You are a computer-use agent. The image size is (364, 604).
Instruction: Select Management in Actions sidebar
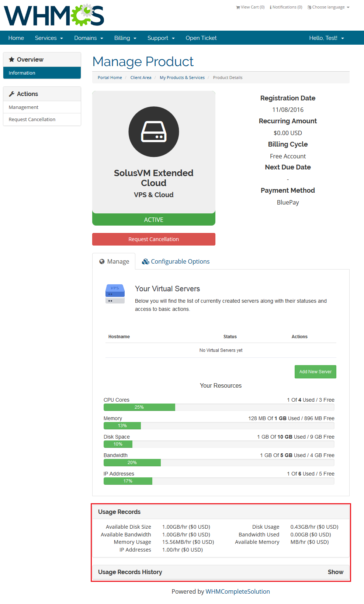pos(42,107)
